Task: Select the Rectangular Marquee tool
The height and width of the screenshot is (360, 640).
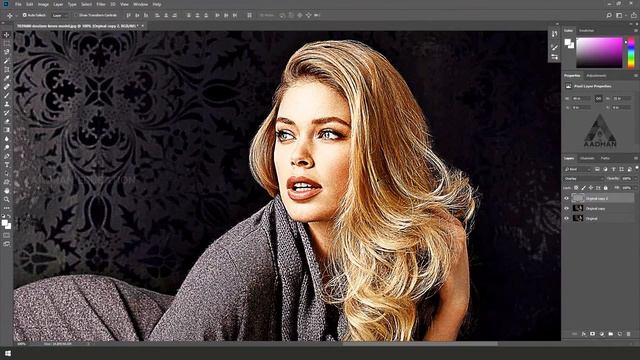Action: 7,43
